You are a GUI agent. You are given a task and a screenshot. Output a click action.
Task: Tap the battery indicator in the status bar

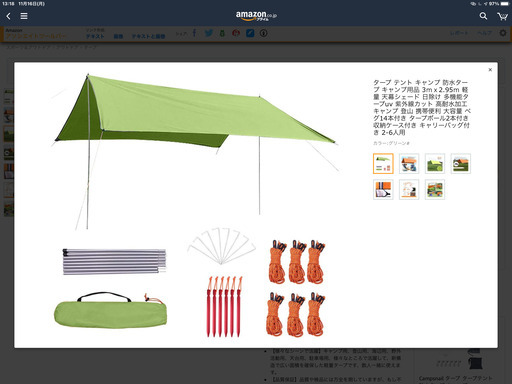[x=505, y=4]
